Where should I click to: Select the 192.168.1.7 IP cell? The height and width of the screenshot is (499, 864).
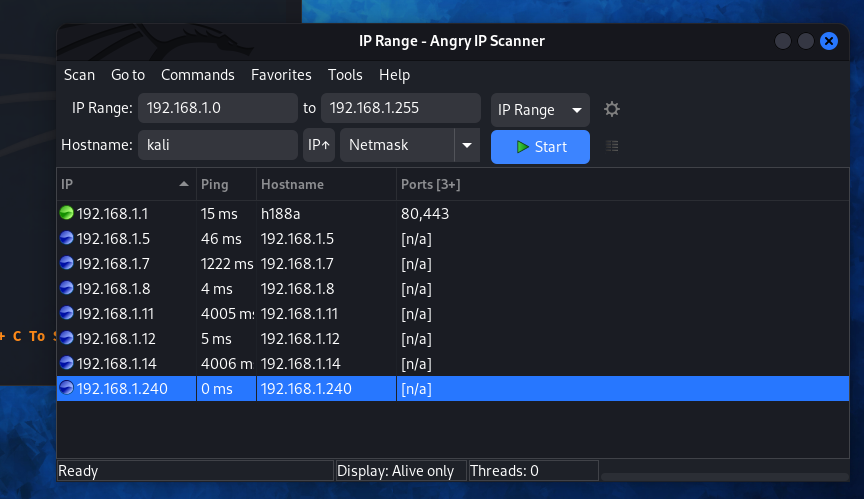[126, 263]
